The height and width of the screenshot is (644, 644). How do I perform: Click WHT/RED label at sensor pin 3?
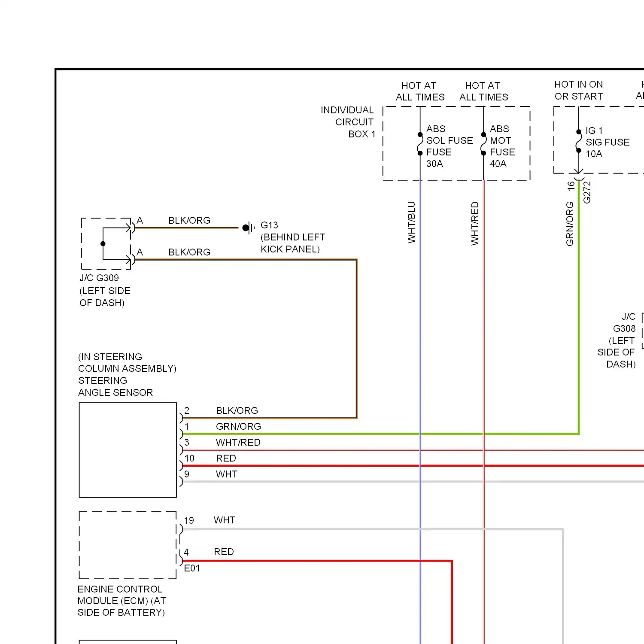(238, 443)
